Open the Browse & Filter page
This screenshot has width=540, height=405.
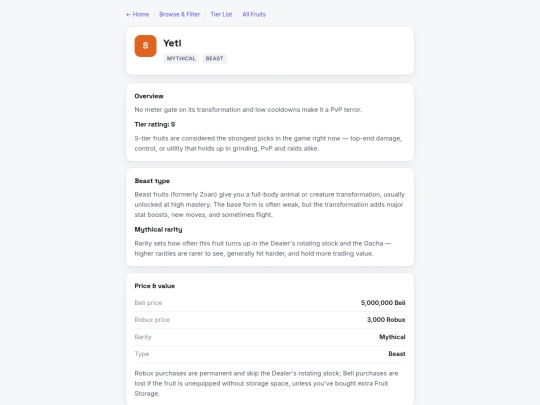pyautogui.click(x=179, y=14)
